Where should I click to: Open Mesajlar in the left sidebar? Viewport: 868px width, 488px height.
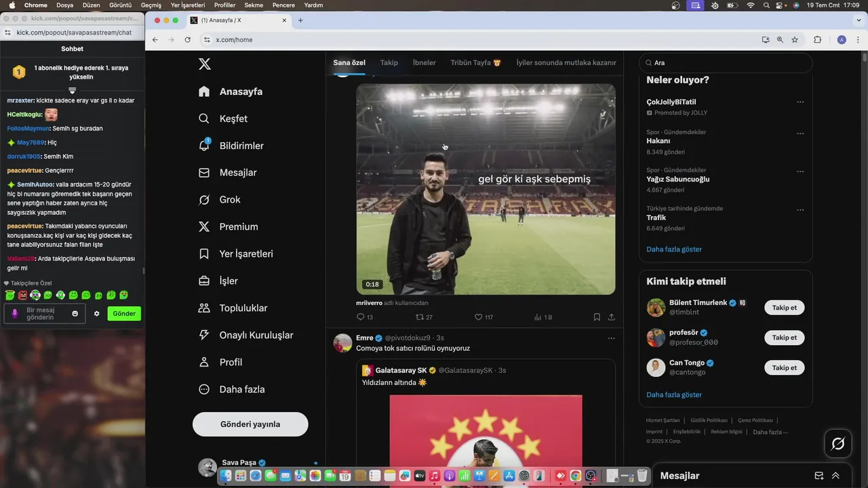tap(227, 173)
